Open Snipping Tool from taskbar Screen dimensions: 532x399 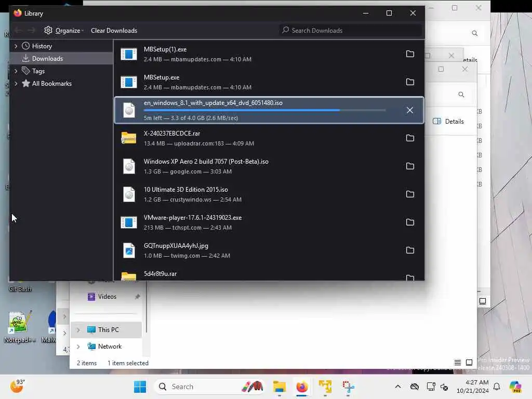click(x=348, y=387)
